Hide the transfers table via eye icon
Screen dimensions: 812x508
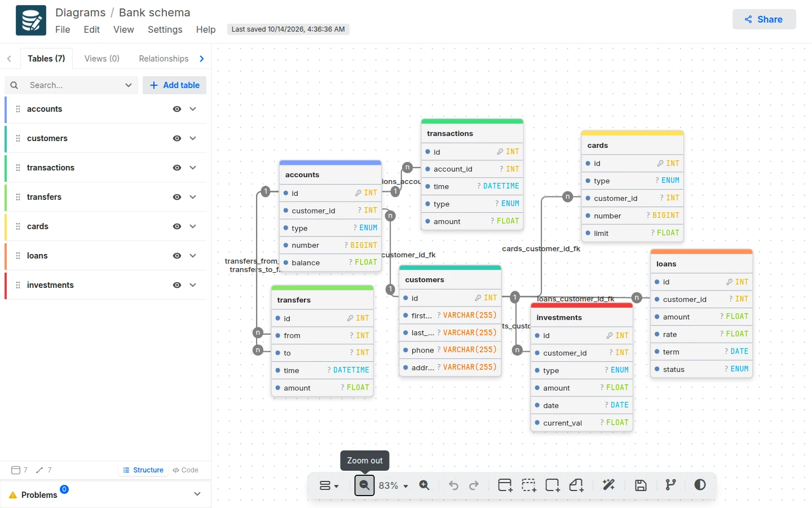click(177, 197)
